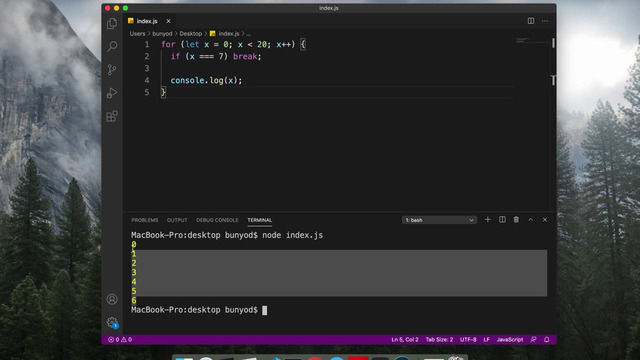Image resolution: width=640 pixels, height=360 pixels.
Task: Click the breadcrumb ellipsis item
Action: coord(249,34)
